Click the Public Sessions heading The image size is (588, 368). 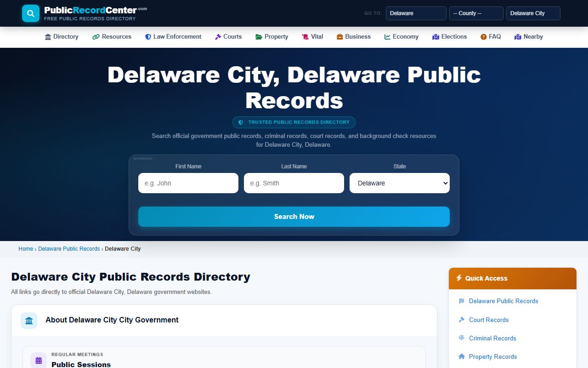tap(81, 364)
